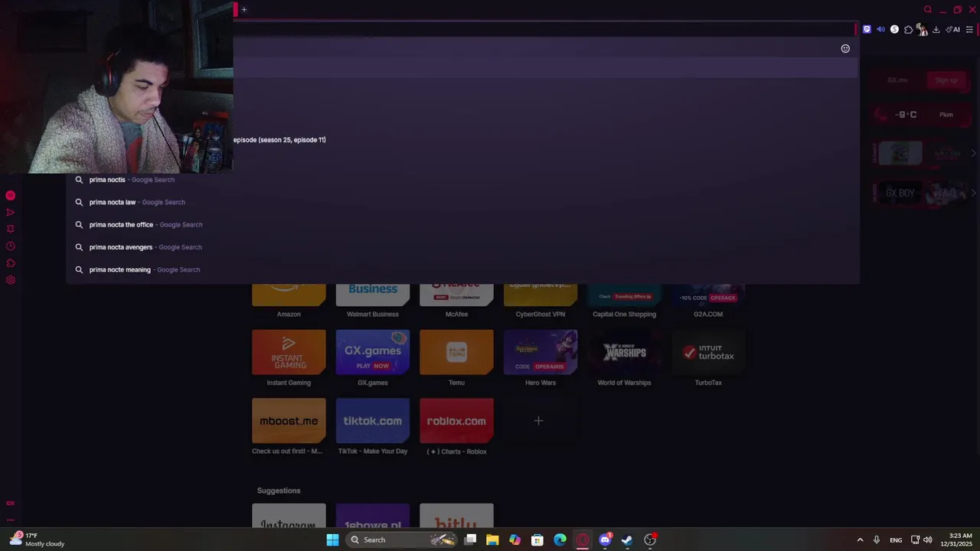Image resolution: width=980 pixels, height=551 pixels.
Task: Select 'prima nocta the office' suggestion
Action: (x=462, y=224)
